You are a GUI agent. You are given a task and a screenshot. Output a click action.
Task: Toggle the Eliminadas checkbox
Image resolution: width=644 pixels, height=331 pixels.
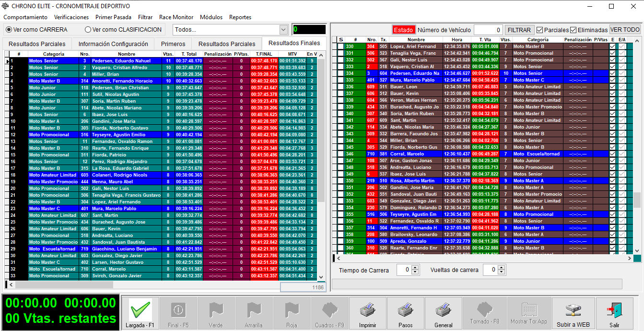[x=574, y=30]
